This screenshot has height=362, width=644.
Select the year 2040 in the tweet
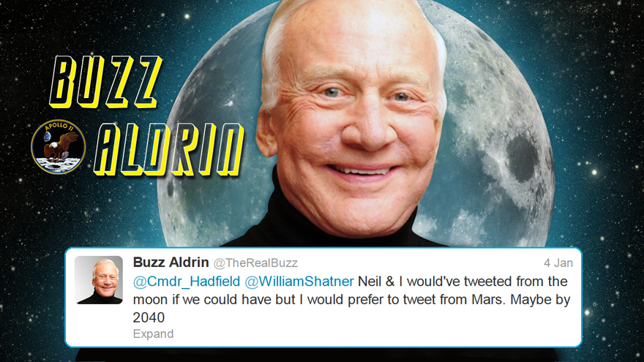coord(149,317)
